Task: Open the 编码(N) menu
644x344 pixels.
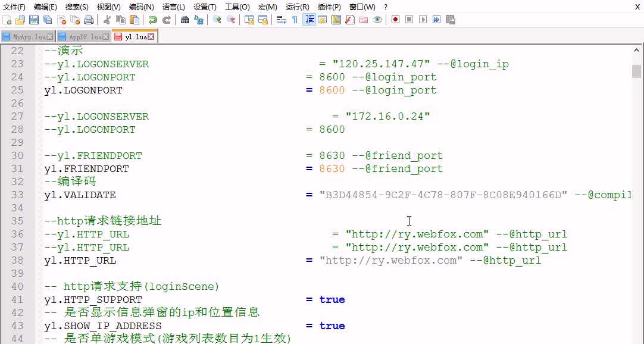Action: tap(141, 7)
